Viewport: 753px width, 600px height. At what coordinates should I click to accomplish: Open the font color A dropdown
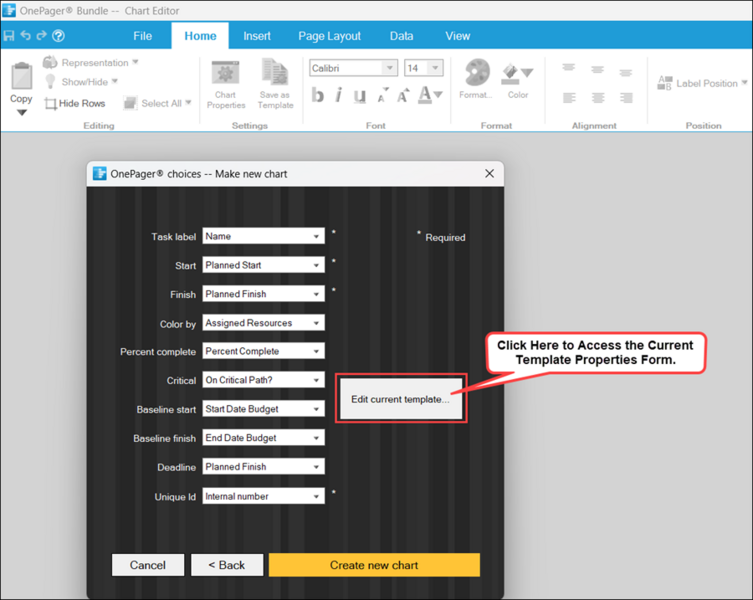pos(430,95)
